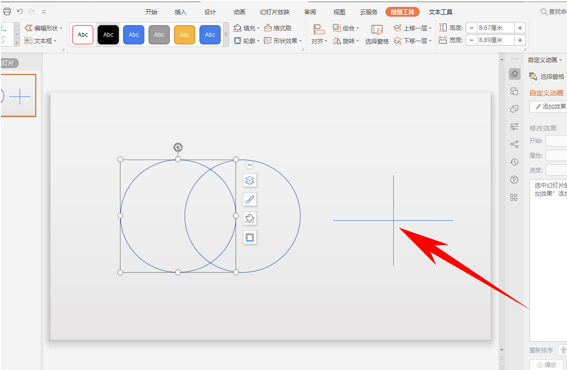Screen dimensions: 567x370
Task: Open the 设计 ribbon tab
Action: click(210, 12)
